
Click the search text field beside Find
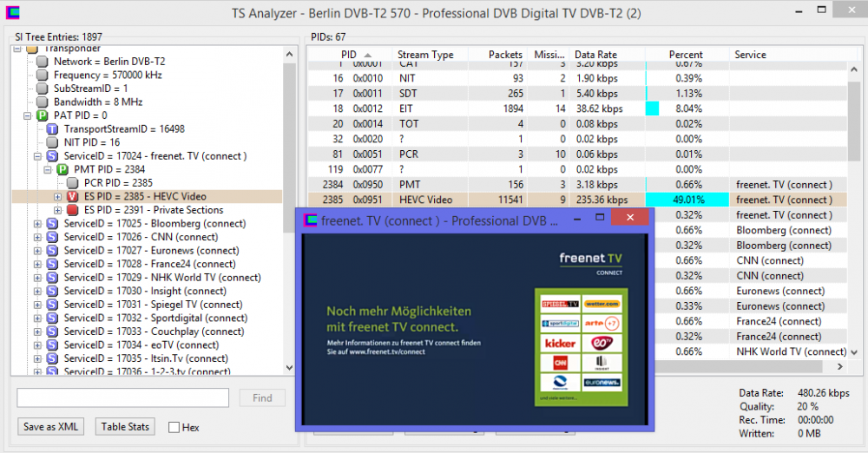123,397
